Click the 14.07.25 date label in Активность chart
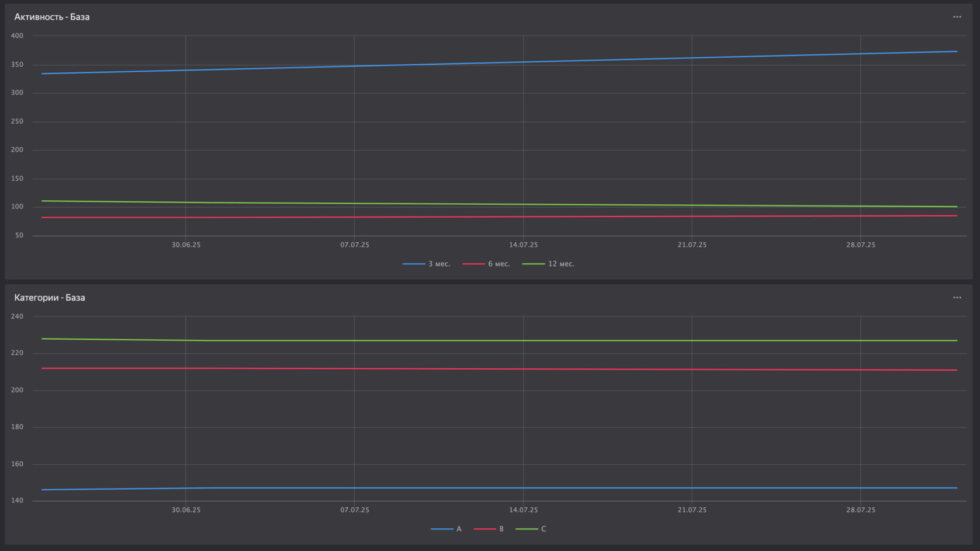The image size is (980, 551). tap(523, 245)
